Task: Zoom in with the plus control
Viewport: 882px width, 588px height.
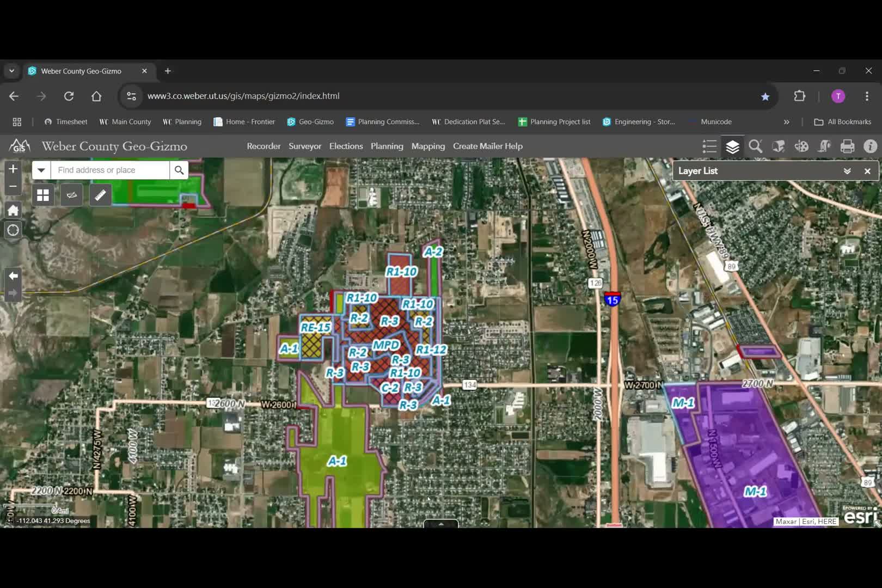Action: click(x=13, y=169)
